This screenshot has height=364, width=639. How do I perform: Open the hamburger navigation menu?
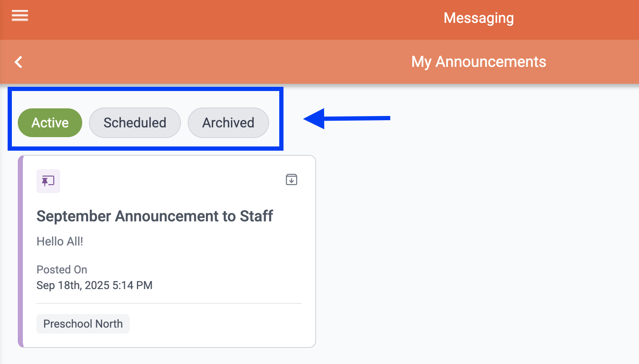coord(20,16)
